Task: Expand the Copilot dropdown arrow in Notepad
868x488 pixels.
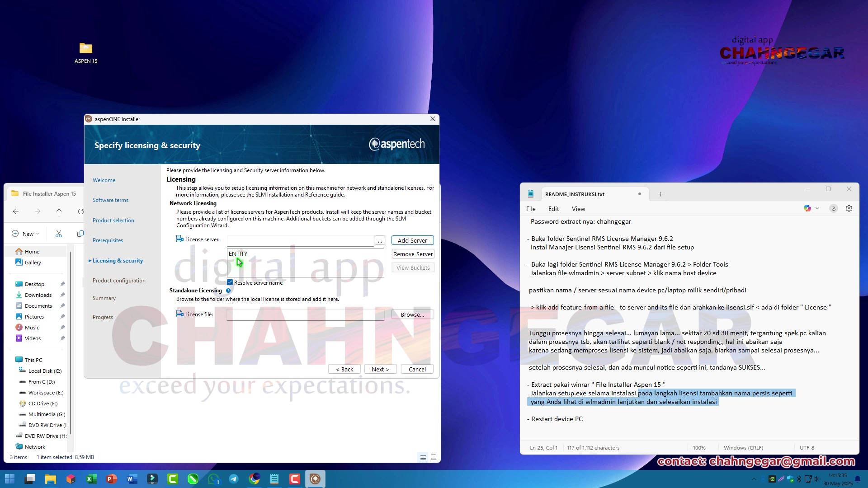Action: [x=817, y=208]
